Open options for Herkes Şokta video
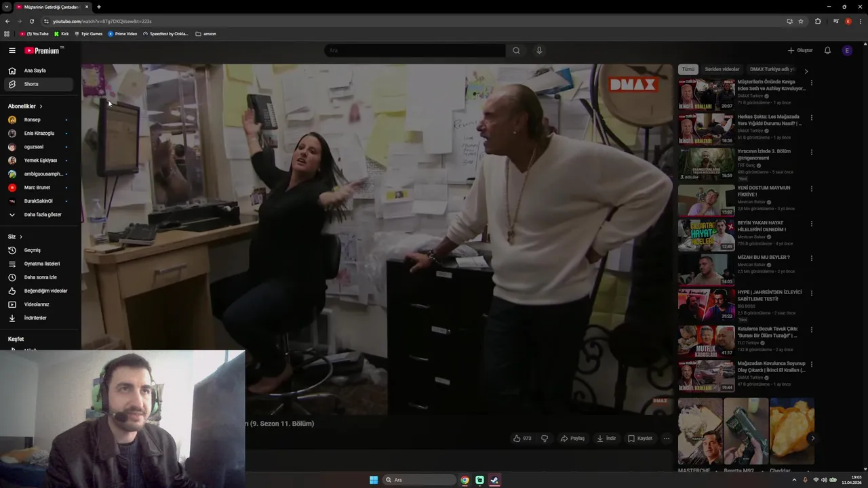The image size is (868, 488). [811, 118]
